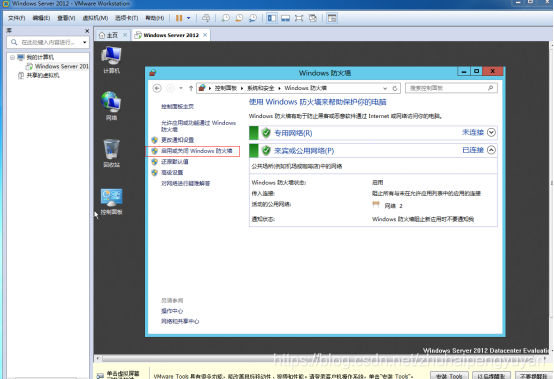Click the refresh icon in address bar
This screenshot has width=554, height=379.
395,88
